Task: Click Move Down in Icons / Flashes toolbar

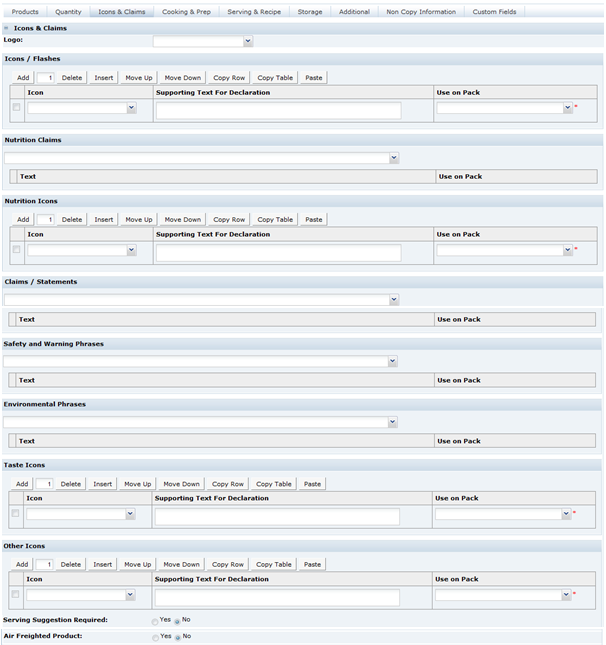Action: pos(183,78)
